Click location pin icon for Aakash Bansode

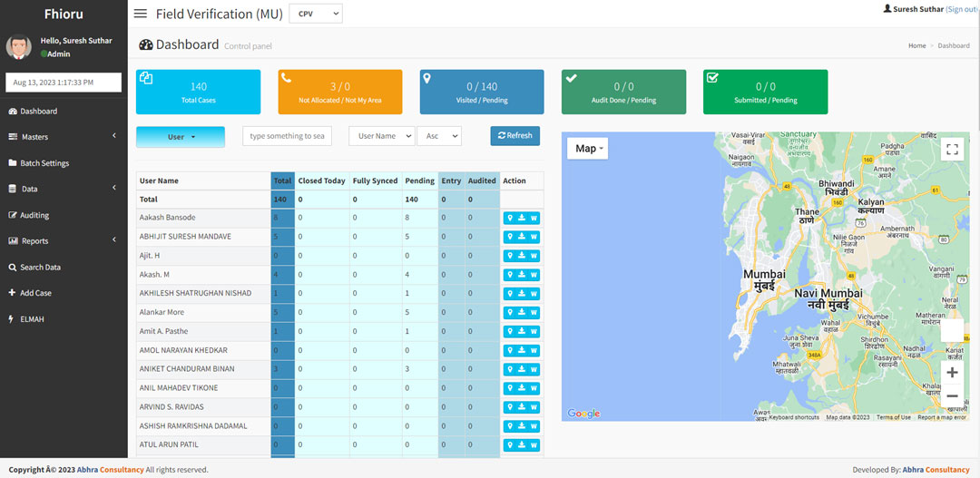tap(510, 218)
